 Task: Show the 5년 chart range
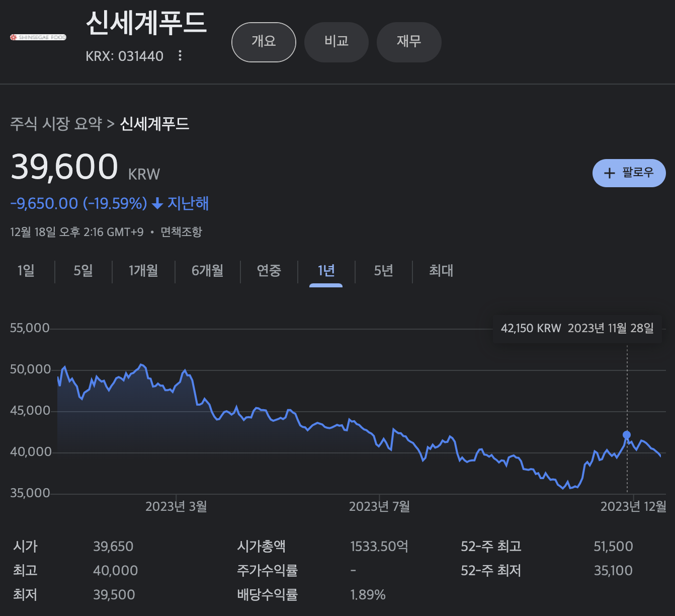coord(384,271)
